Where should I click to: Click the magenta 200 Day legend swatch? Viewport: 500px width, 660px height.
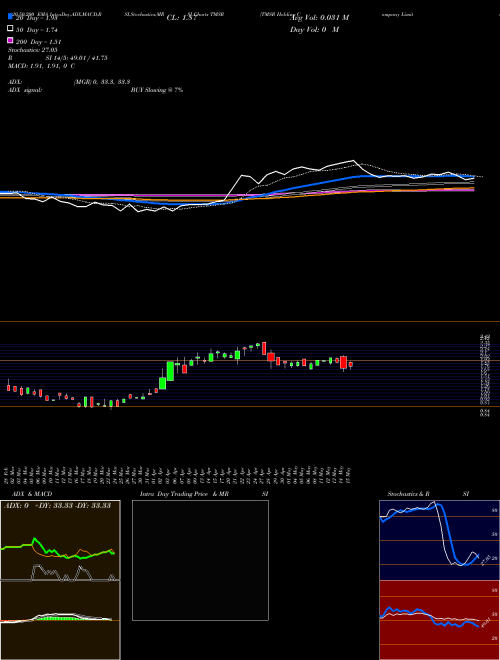click(x=10, y=40)
